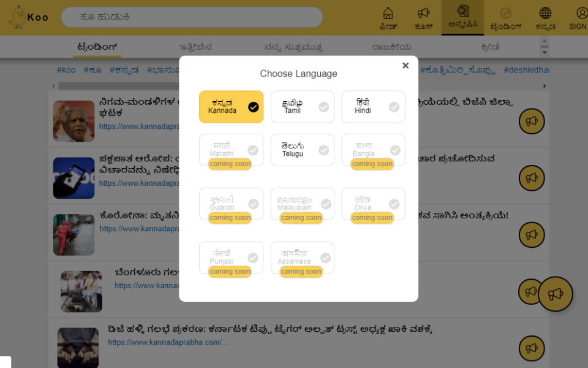The image size is (588, 368).
Task: Select Hindi language option
Action: [x=373, y=107]
